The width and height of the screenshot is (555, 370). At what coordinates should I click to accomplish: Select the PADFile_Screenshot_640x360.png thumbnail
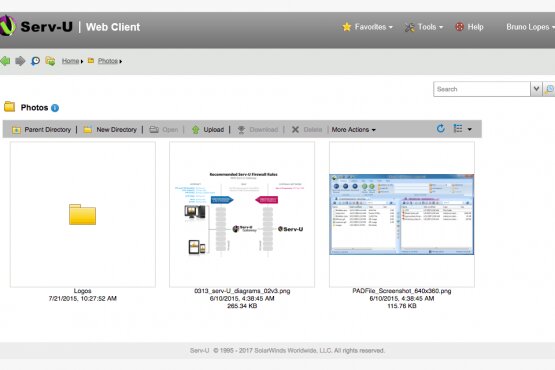402,214
